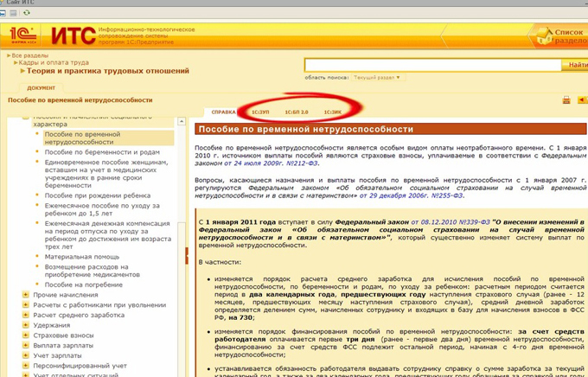The width and height of the screenshot is (588, 377).
Task: Open the Текущий раздел search area dropdown
Action: point(377,78)
